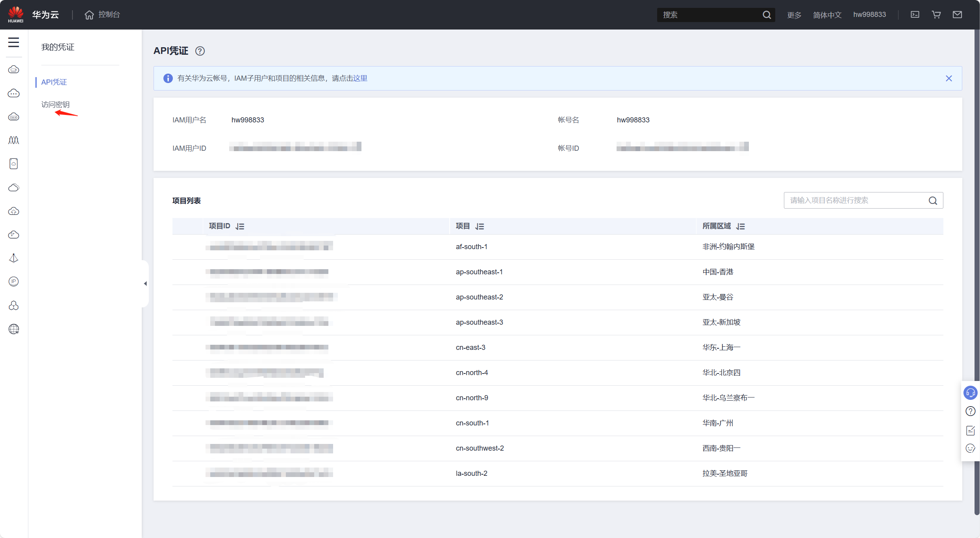980x538 pixels.
Task: Open the 简体中文 language selector
Action: tap(827, 15)
